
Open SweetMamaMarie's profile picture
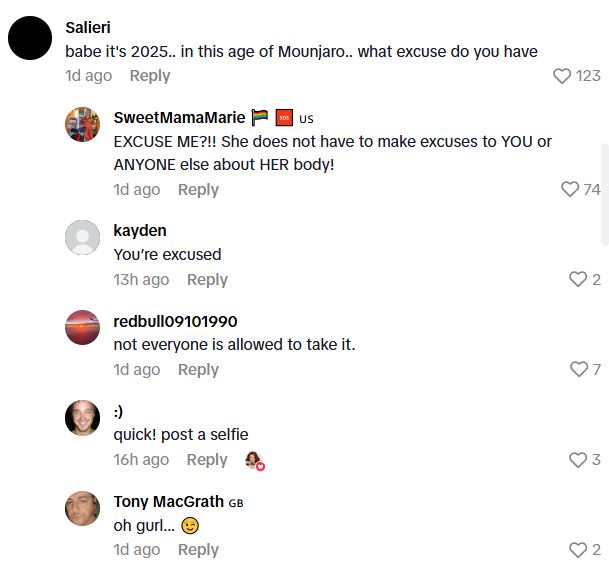(x=82, y=124)
